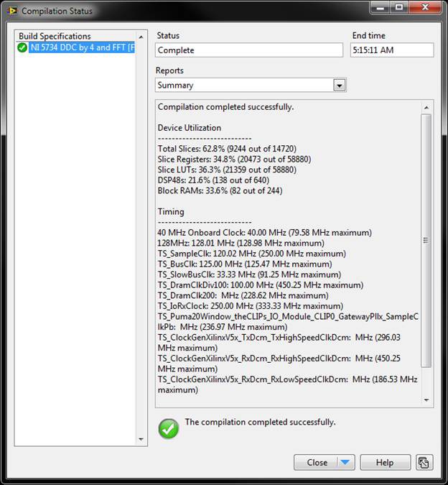The width and height of the screenshot is (448, 485).
Task: Click the 'Total Slices: 62.8%' line
Action: 227,149
